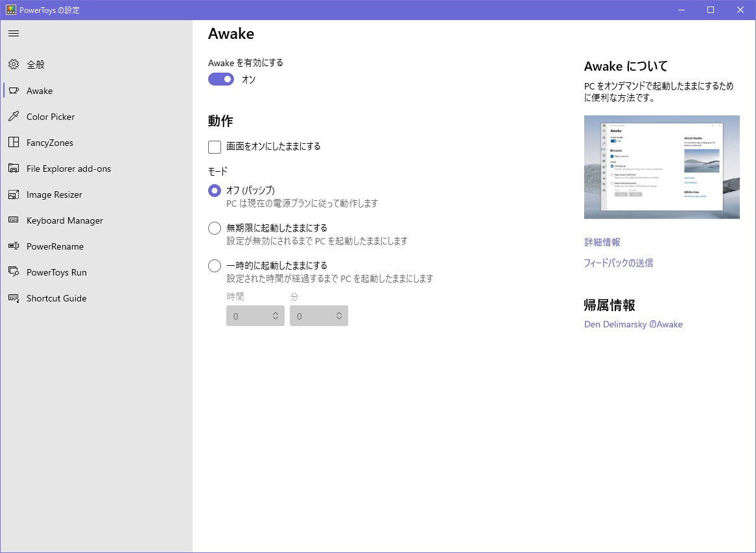Select 一時的に起動したままにする radio option
Viewport: 756px width, 553px height.
pos(215,266)
